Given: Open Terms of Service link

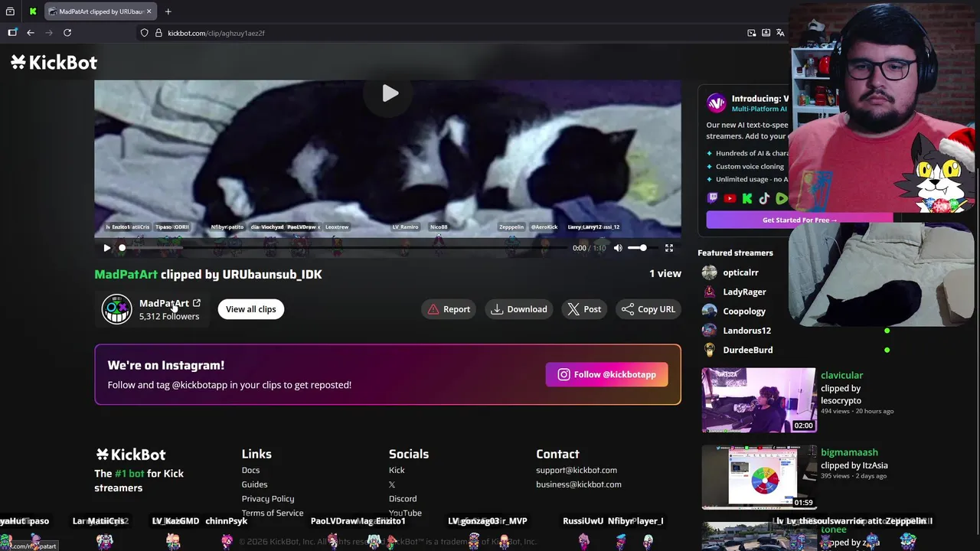Looking at the screenshot, I should pyautogui.click(x=273, y=514).
